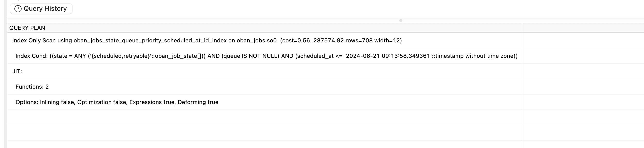The width and height of the screenshot is (644, 148).
Task: Select the Index Only Scan result row
Action: pyautogui.click(x=265, y=40)
